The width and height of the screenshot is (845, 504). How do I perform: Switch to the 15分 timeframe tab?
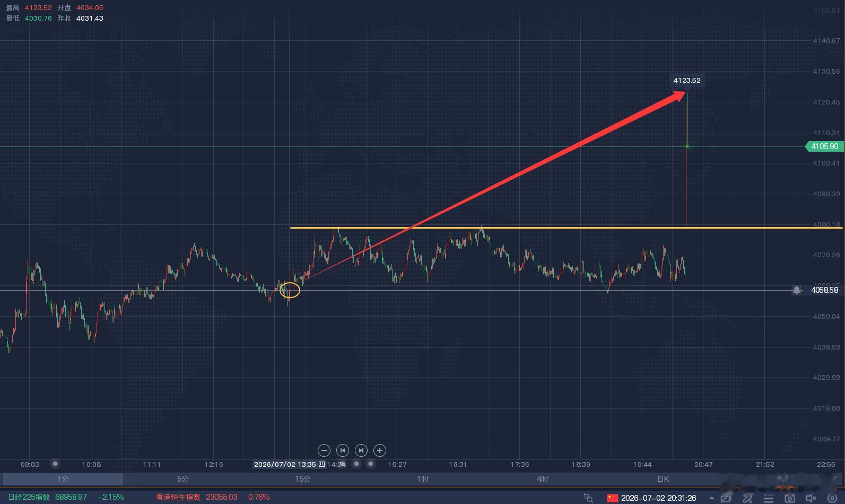(x=303, y=479)
